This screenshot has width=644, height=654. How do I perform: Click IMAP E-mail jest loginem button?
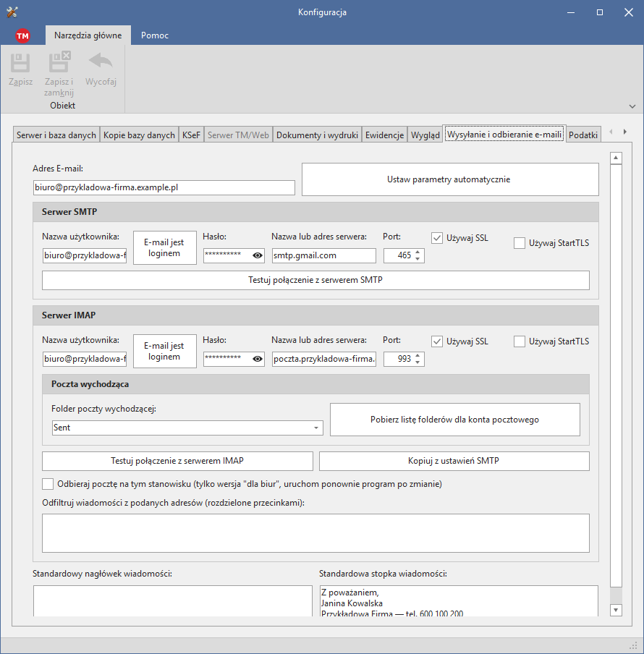pyautogui.click(x=165, y=351)
